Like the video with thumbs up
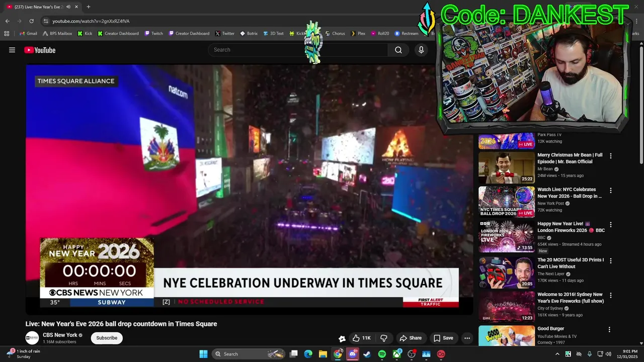Screen dimensions: 644x362 pos(362,338)
